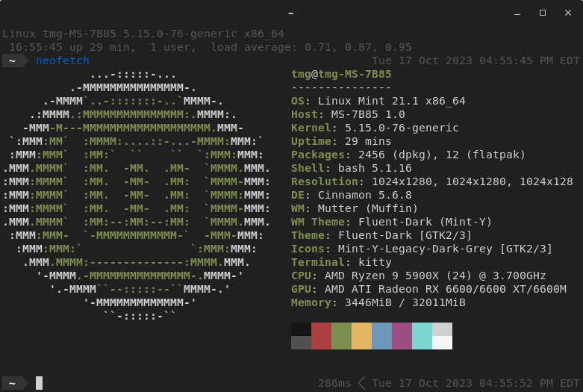Image resolution: width=583 pixels, height=392 pixels.
Task: Click the Packages 2456 (dpkg) line
Action: pyautogui.click(x=408, y=155)
